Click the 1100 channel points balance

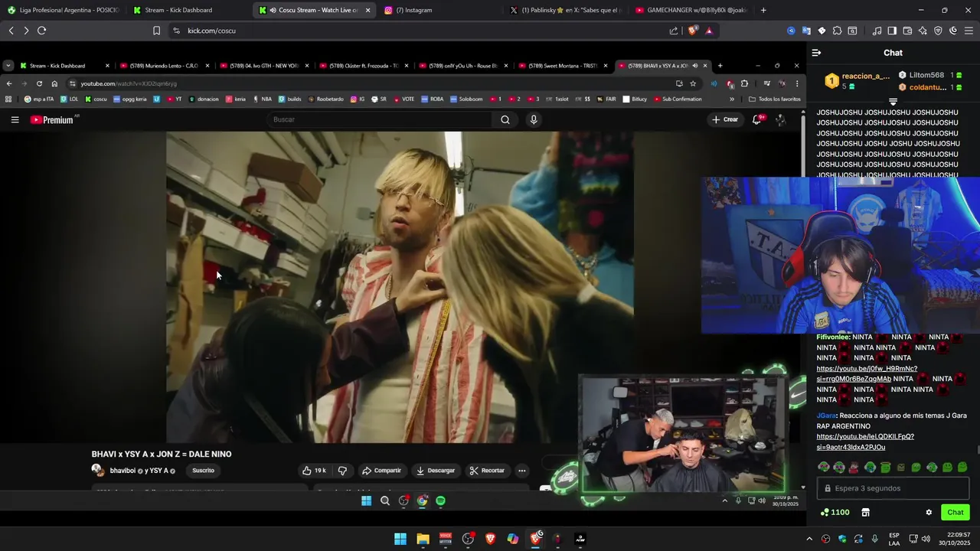coord(835,513)
